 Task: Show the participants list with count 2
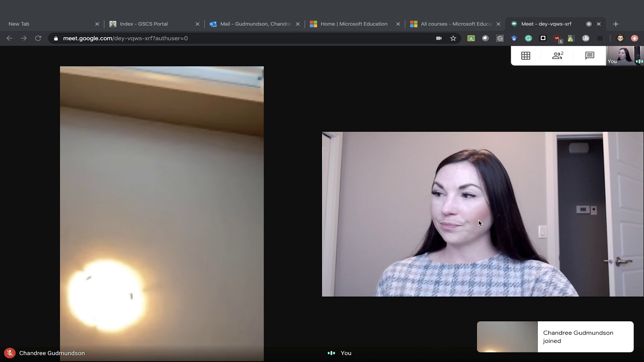pyautogui.click(x=557, y=56)
